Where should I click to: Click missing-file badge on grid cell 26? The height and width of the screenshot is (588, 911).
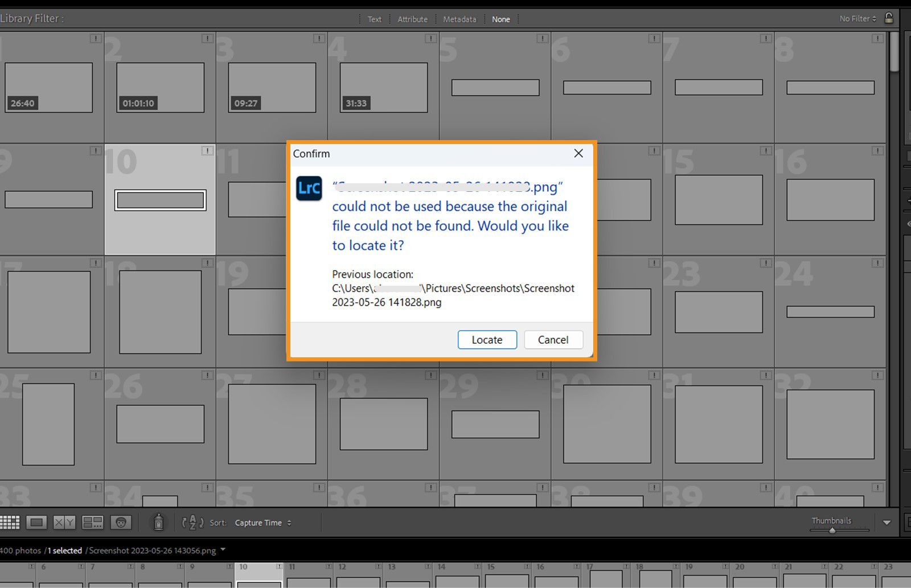(208, 375)
